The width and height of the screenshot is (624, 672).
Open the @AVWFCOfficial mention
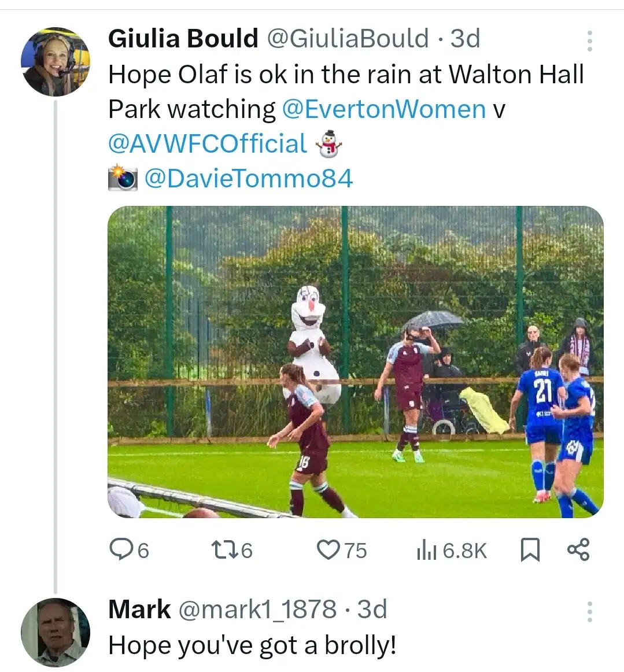click(208, 144)
